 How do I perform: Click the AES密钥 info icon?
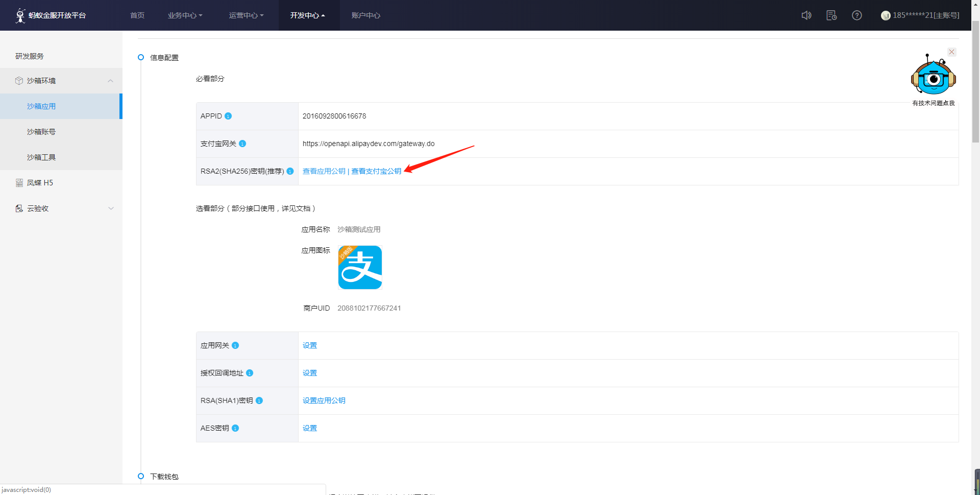coord(235,428)
